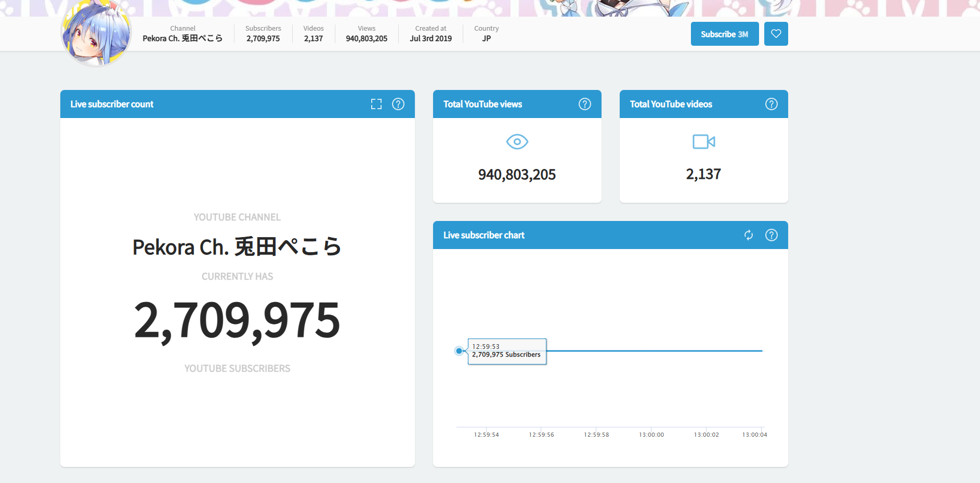Click the chart data point at 12:59:53
980x483 pixels.
(459, 351)
